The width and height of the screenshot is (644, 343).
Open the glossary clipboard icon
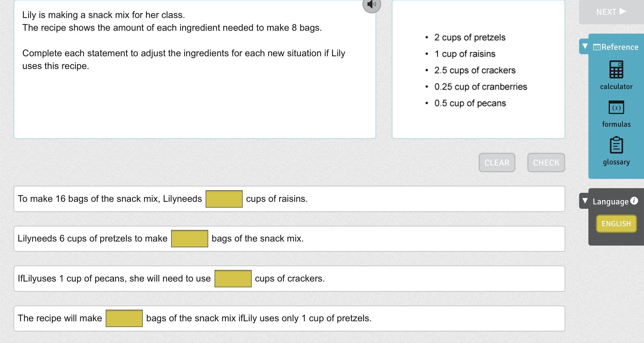[616, 145]
